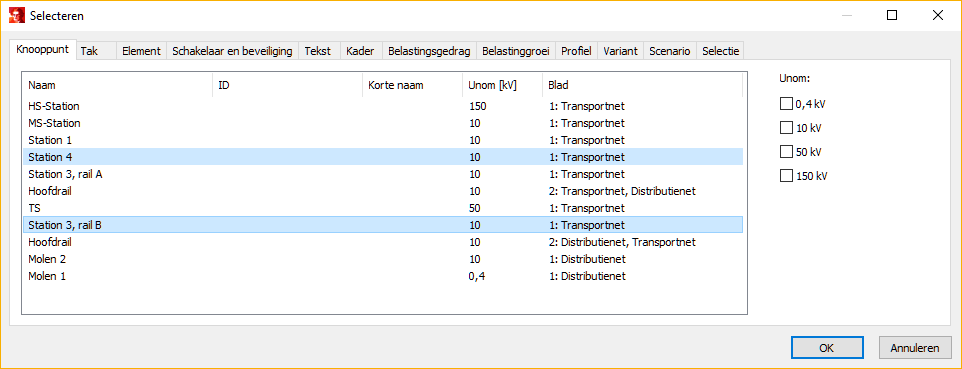Select the Molen 2 row
Screen dimensions: 962x369
click(x=383, y=259)
